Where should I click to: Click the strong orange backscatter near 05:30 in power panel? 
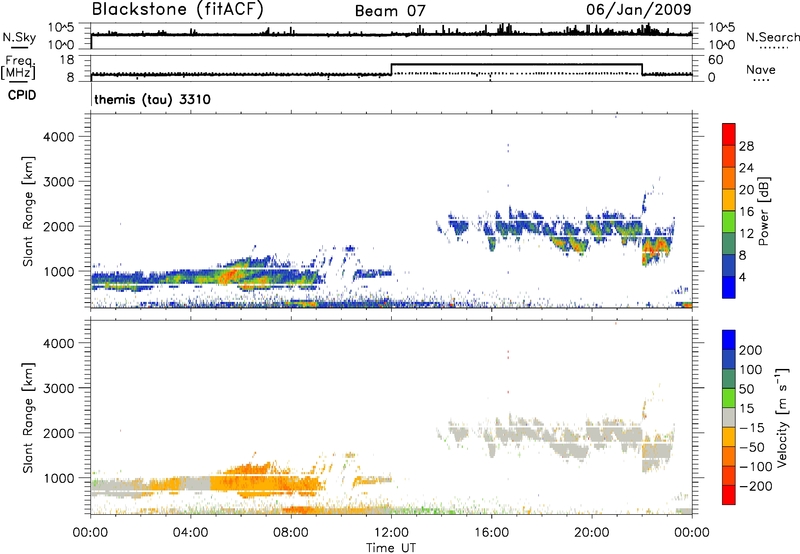pos(231,275)
